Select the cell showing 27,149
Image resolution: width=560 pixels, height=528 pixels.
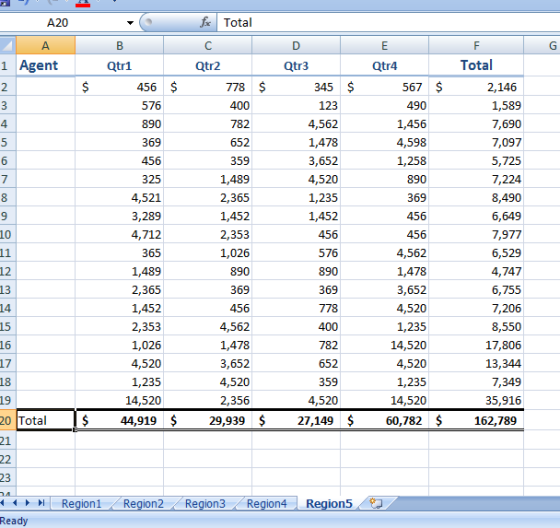(x=296, y=420)
